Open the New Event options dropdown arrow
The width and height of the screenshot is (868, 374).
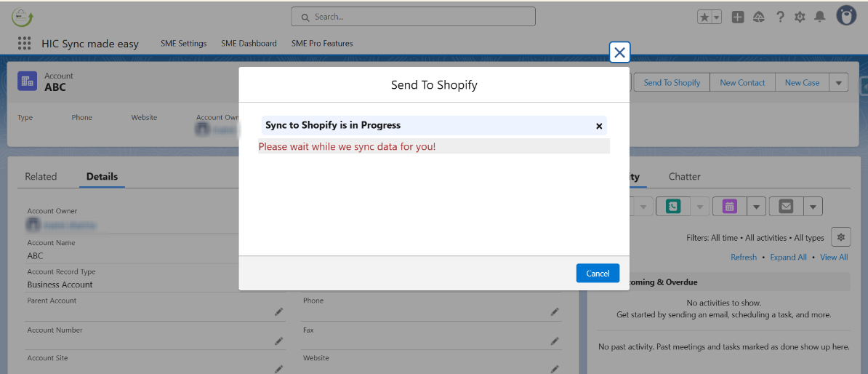(x=757, y=207)
